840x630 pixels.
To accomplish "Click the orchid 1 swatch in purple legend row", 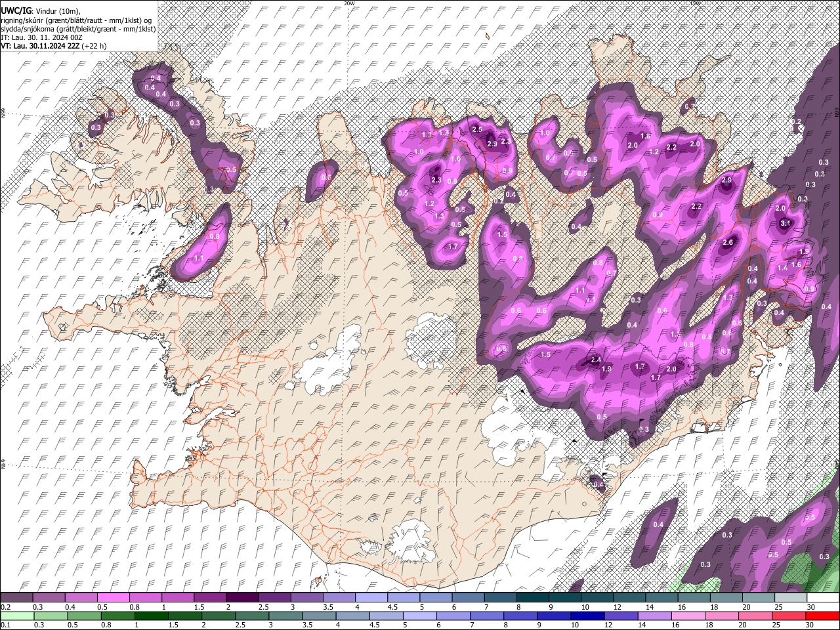I will pos(178,598).
